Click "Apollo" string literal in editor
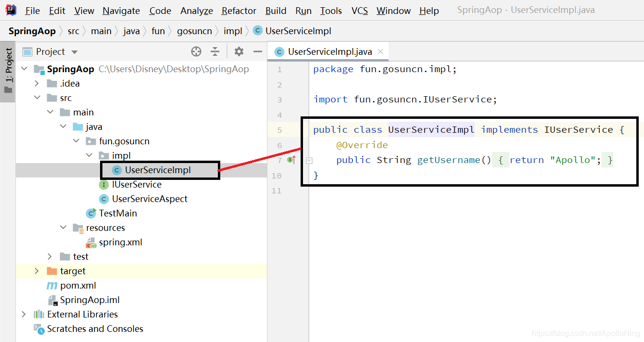Screen dimensions: 644x342 pos(573,160)
